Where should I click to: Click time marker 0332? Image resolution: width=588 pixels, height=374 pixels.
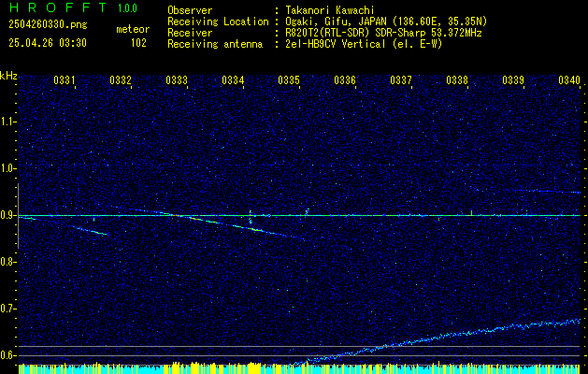tap(121, 79)
